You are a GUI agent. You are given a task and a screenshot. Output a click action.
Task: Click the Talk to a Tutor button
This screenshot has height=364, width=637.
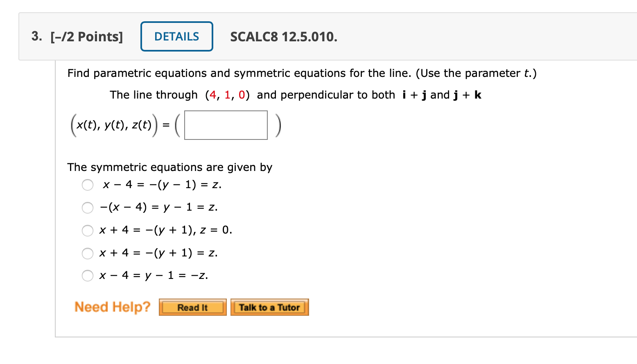[x=269, y=308]
